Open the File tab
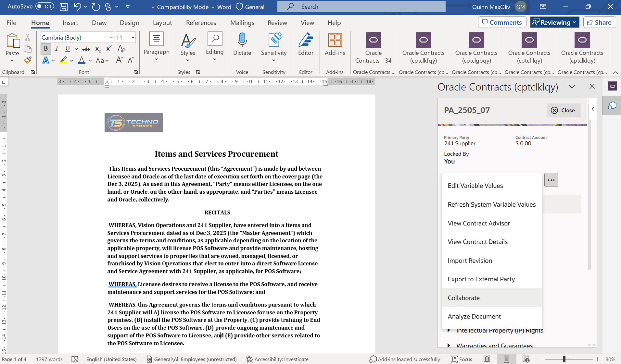 pyautogui.click(x=11, y=23)
